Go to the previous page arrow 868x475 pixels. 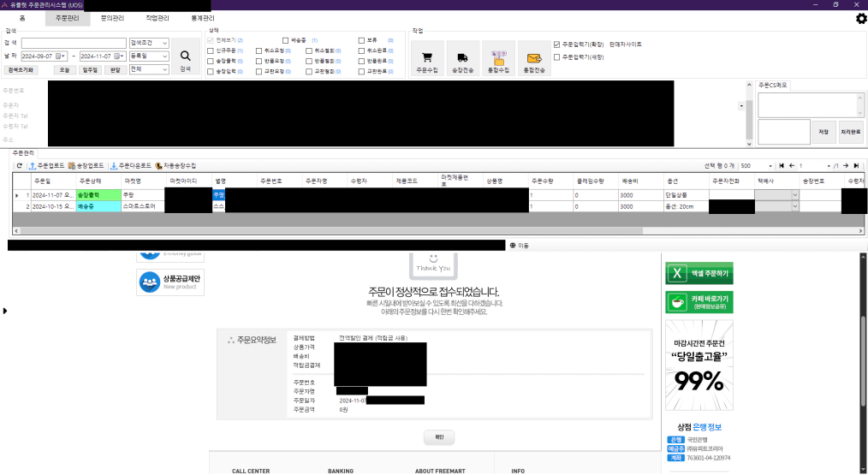pos(792,165)
